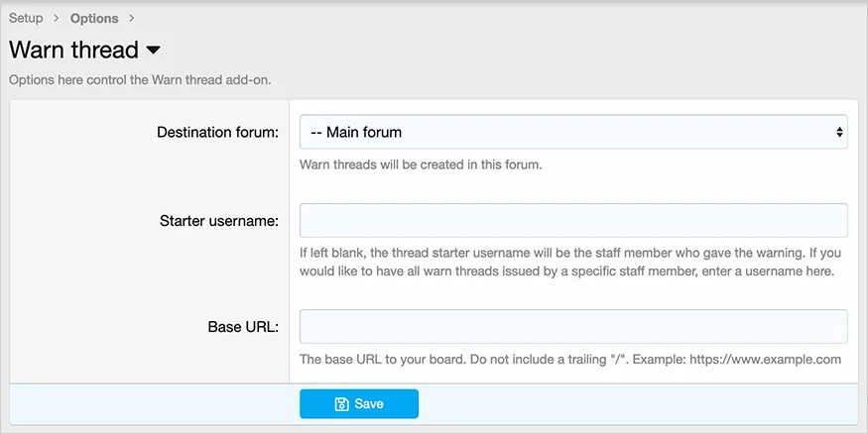Click the chevron after Setup breadcrumb
This screenshot has width=868, height=434.
click(57, 19)
